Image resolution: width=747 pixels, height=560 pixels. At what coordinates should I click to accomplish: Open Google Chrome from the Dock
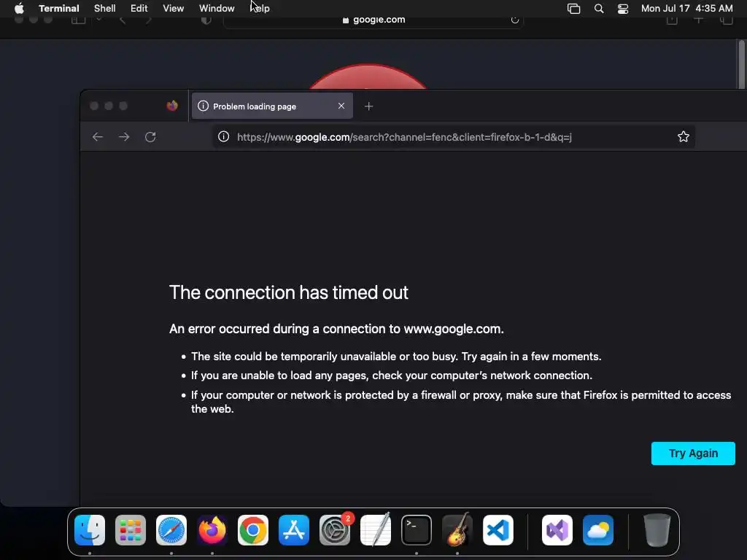click(x=253, y=530)
